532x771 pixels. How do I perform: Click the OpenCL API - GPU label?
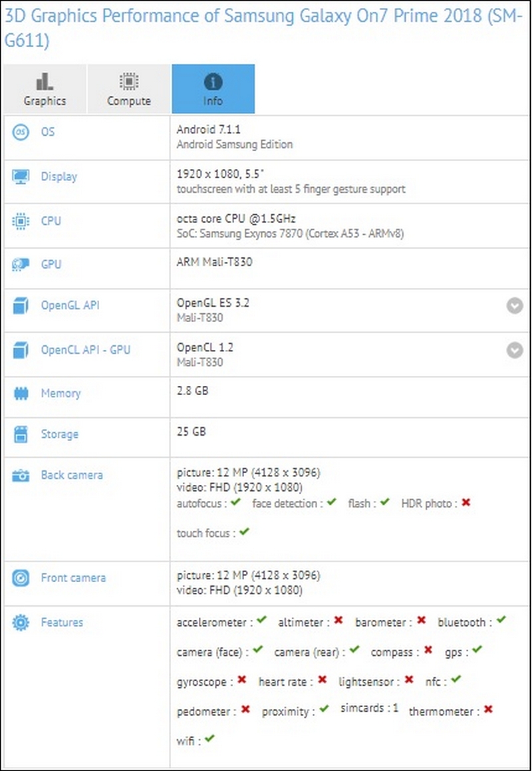click(x=86, y=350)
